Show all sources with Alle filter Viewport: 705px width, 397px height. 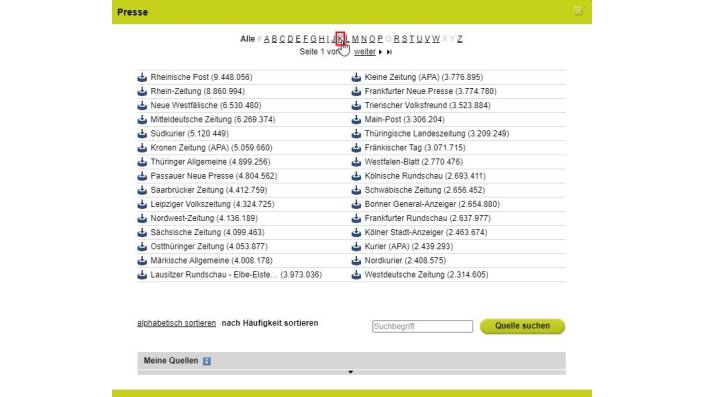click(x=247, y=39)
